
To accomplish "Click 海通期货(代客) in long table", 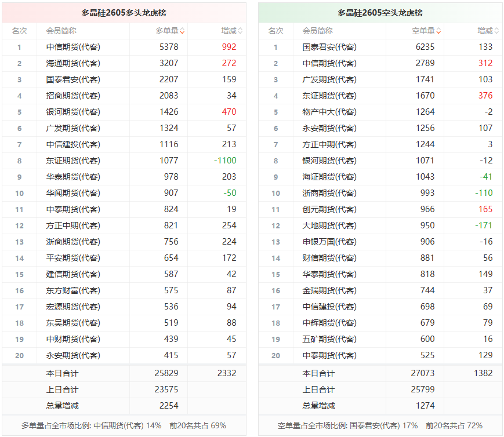I will pos(73,63).
